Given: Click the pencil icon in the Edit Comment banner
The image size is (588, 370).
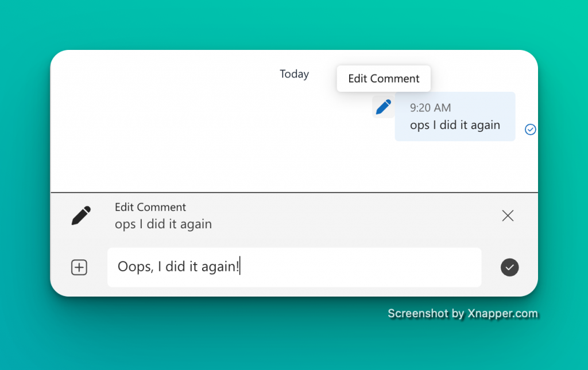Looking at the screenshot, I should point(80,216).
